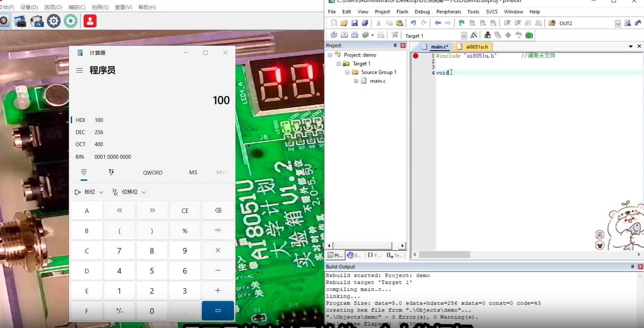Click the Batch Build icon
Screen dimensions: 644x328
365,35
